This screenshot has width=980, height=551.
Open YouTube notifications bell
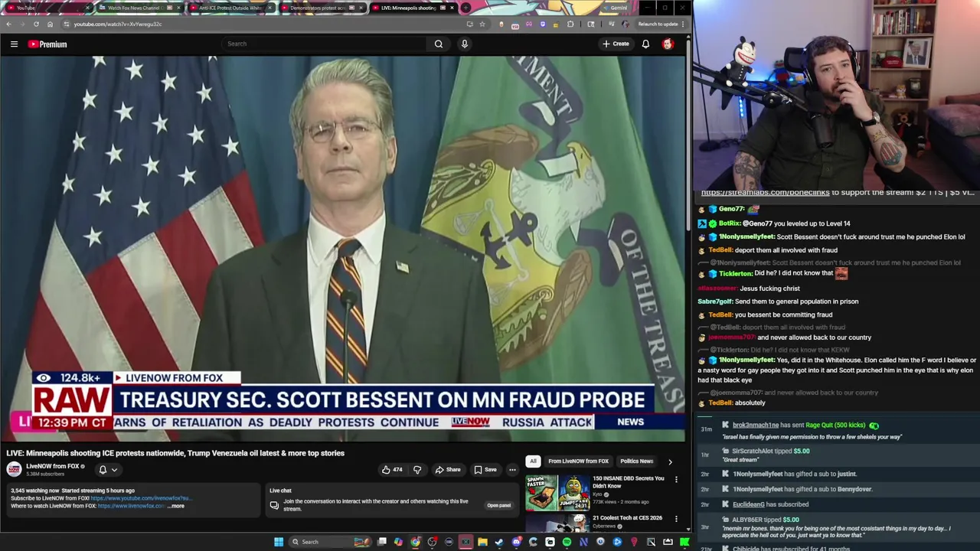point(645,44)
